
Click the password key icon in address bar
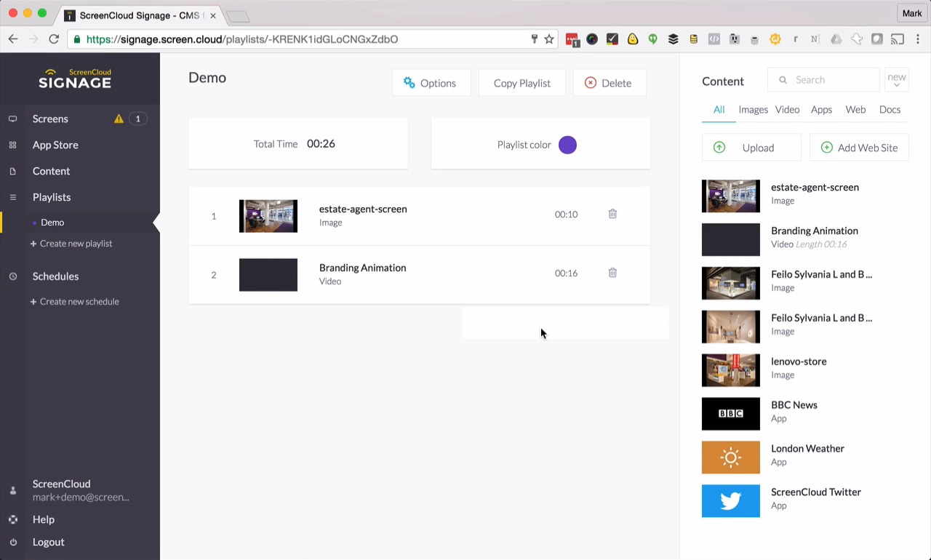click(x=534, y=39)
